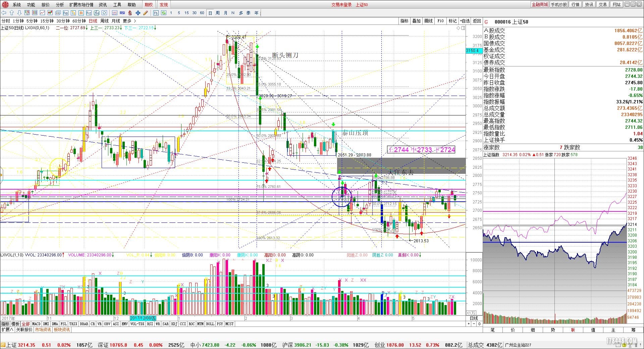Open the 分析 menu
Image resolution: width=644 pixels, height=349 pixels.
60,5
